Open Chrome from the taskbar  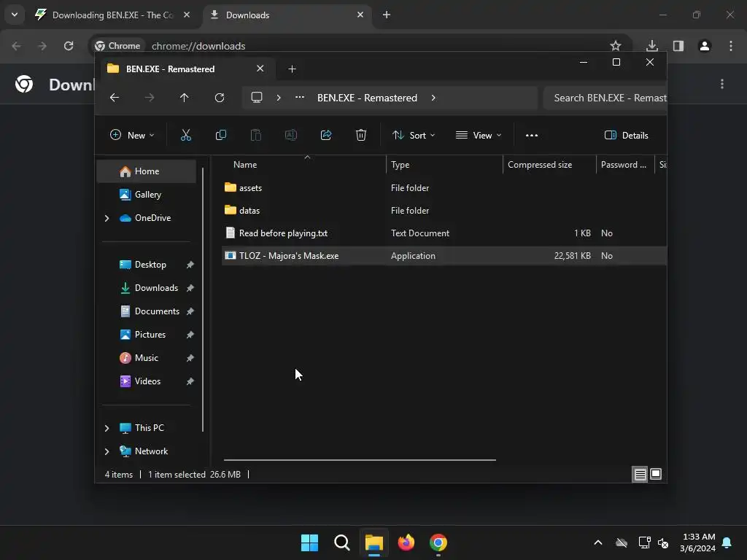coord(438,542)
